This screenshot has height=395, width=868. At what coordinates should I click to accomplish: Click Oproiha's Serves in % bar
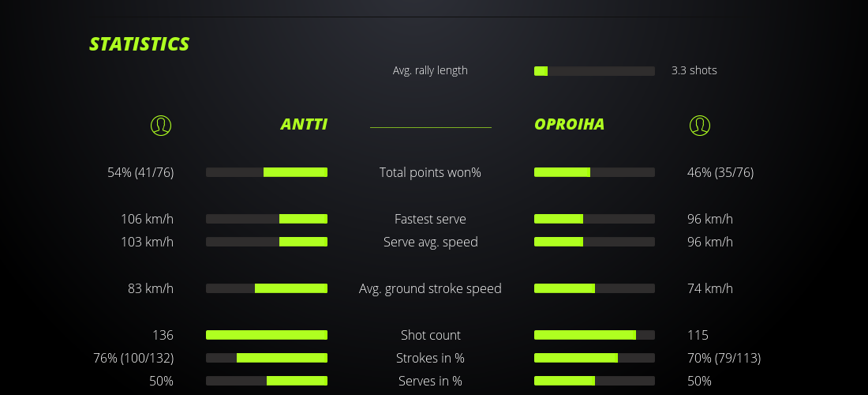tap(594, 381)
